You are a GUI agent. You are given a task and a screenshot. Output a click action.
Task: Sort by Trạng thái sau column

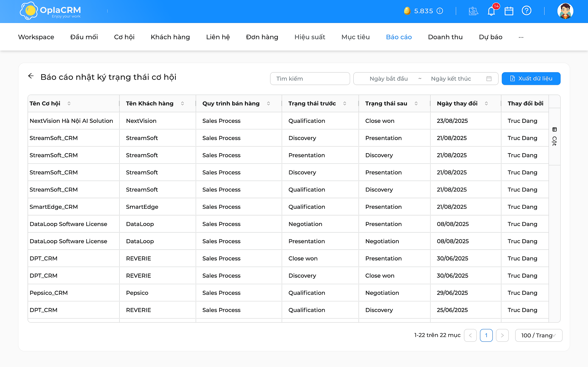(x=416, y=103)
